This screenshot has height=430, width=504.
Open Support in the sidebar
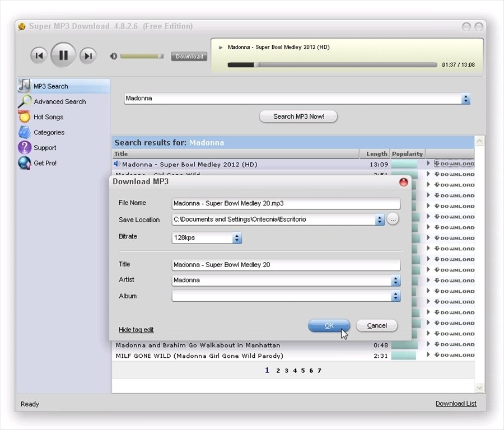45,148
